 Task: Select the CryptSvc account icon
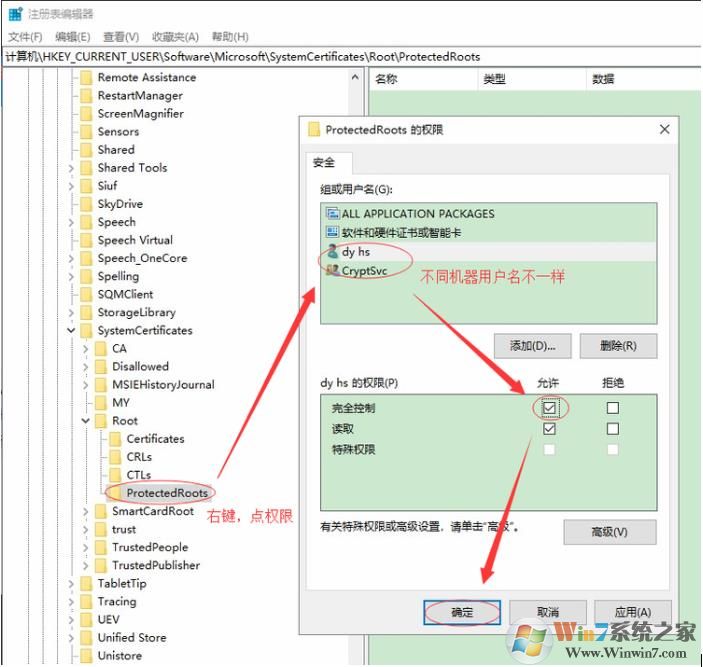point(332,271)
